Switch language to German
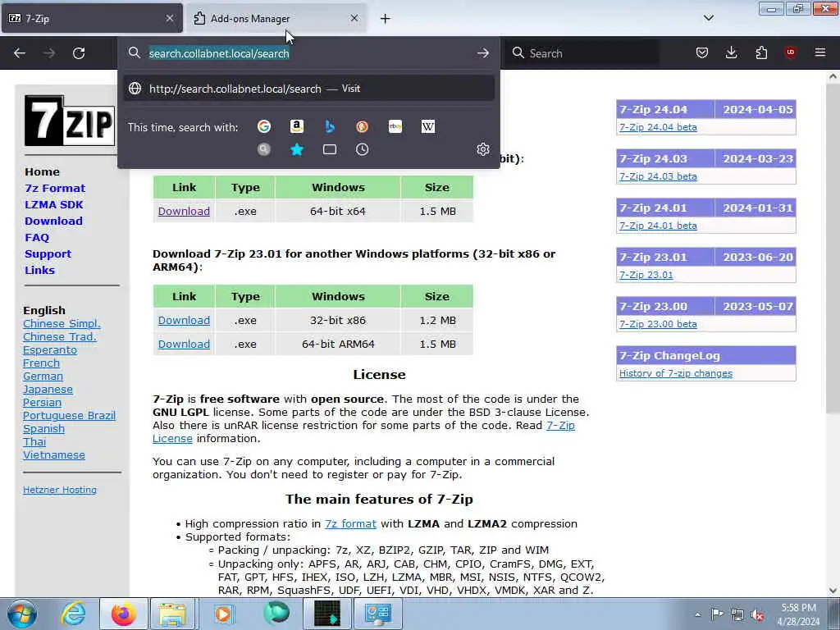Image resolution: width=840 pixels, height=630 pixels. pyautogui.click(x=43, y=376)
